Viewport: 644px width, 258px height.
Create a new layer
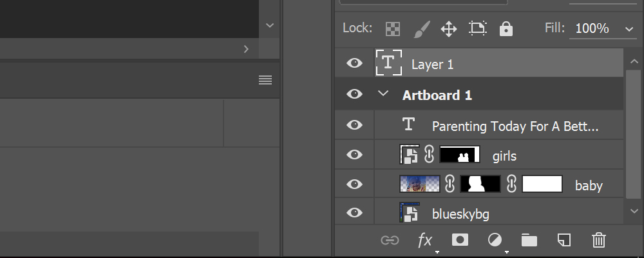[564, 241]
